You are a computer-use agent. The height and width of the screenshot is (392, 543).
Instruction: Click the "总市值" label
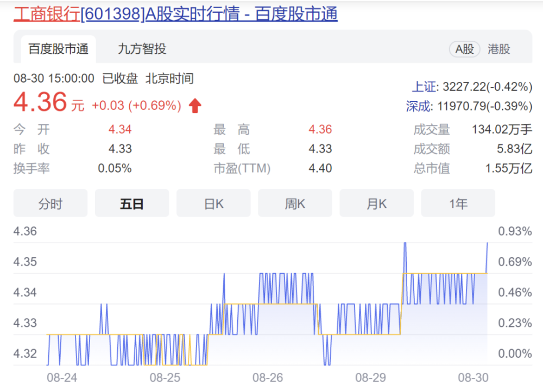(x=432, y=168)
